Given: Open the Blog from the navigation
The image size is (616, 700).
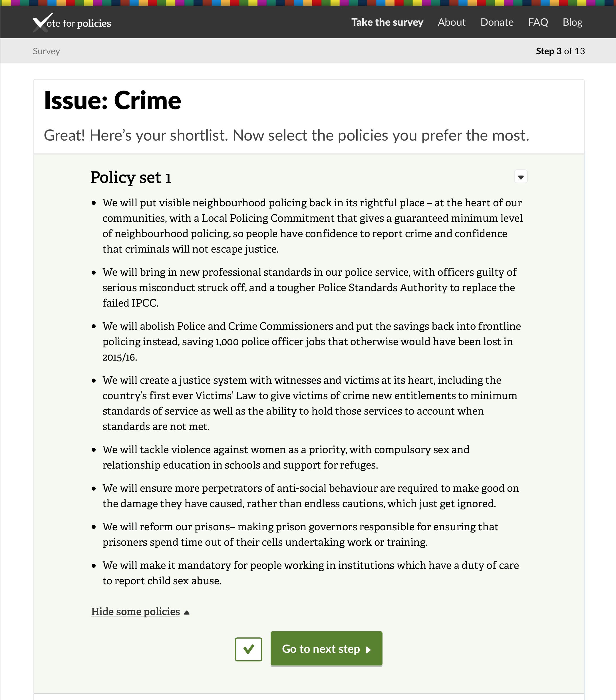Looking at the screenshot, I should pyautogui.click(x=572, y=22).
